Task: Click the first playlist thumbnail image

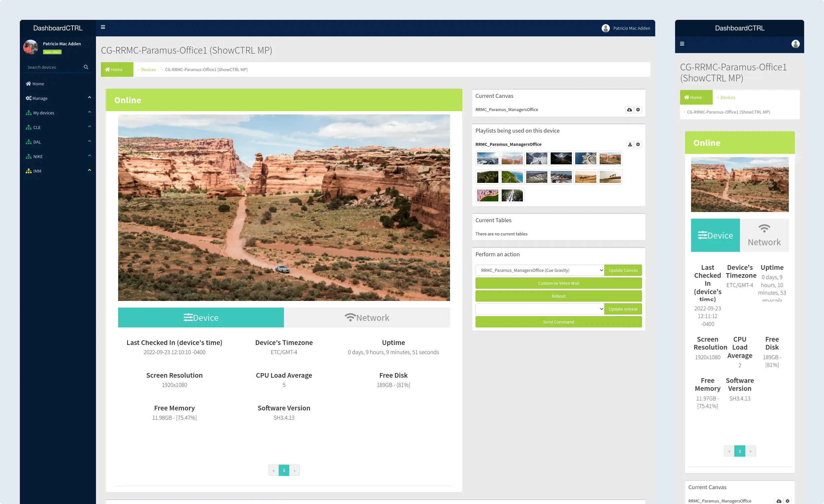Action: 487,158
